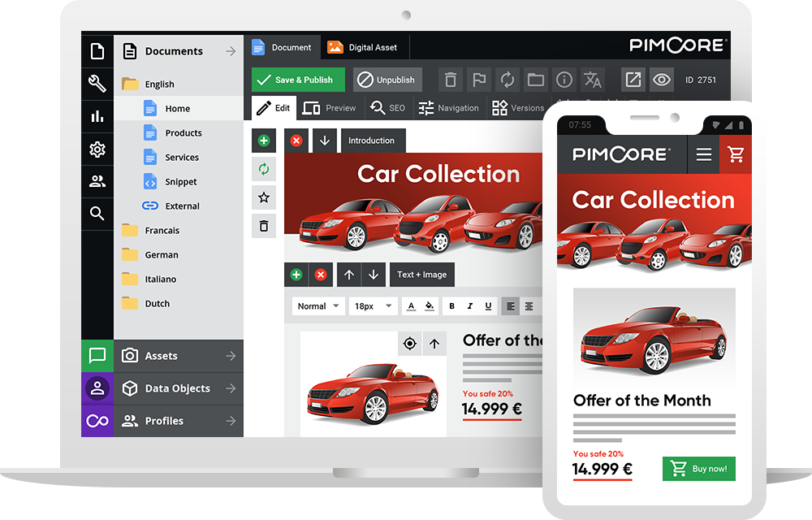Open document Info via the info icon
Screen dimensions: 812x520
pyautogui.click(x=564, y=79)
